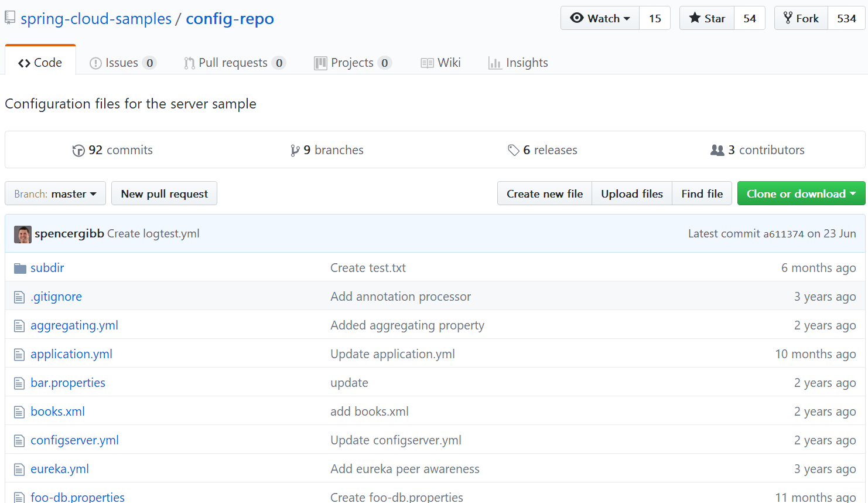View the 3 contributors page

click(x=757, y=150)
